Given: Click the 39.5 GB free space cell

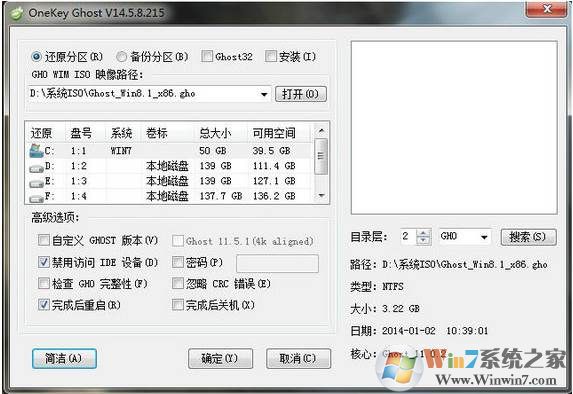Looking at the screenshot, I should pos(272,151).
